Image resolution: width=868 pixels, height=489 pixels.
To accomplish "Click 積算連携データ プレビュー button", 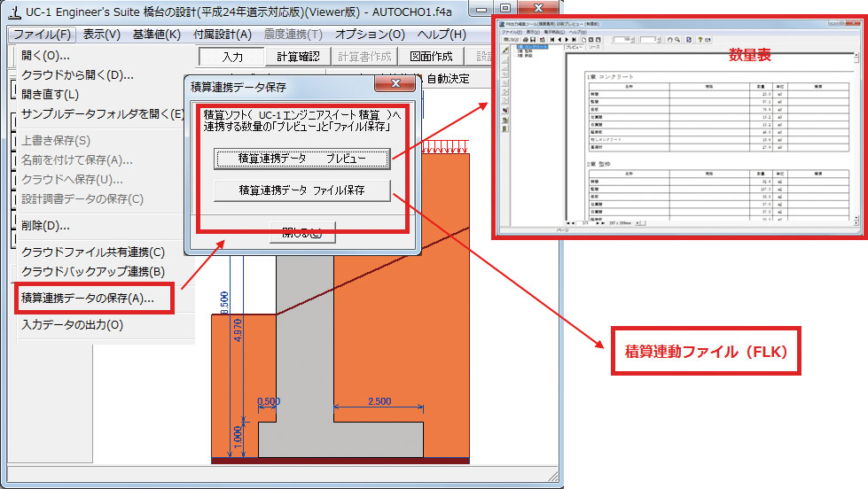I will pyautogui.click(x=302, y=159).
